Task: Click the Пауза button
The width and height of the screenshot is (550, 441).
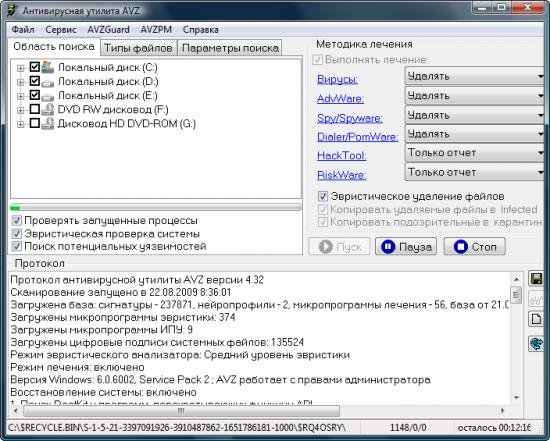Action: click(406, 247)
